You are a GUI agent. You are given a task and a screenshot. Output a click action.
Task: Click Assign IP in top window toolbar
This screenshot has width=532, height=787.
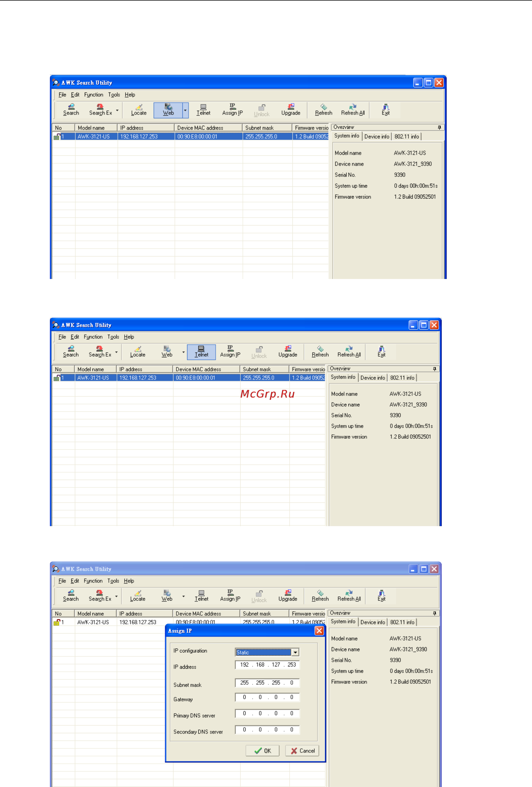pos(232,110)
